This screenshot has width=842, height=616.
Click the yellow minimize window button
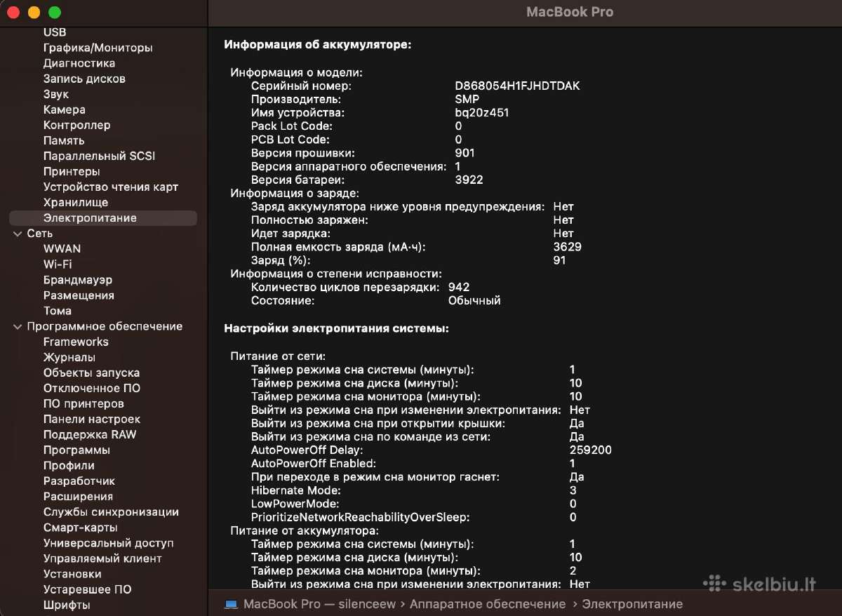pyautogui.click(x=33, y=13)
